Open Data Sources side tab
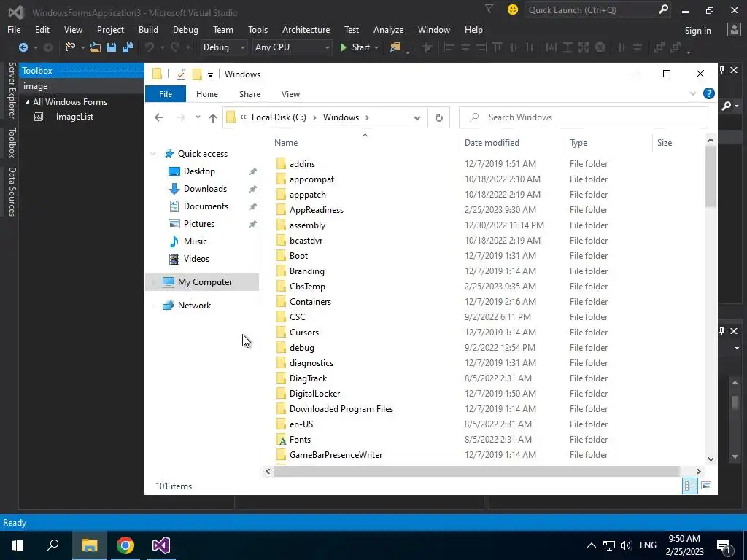The height and width of the screenshot is (560, 747). (12, 192)
